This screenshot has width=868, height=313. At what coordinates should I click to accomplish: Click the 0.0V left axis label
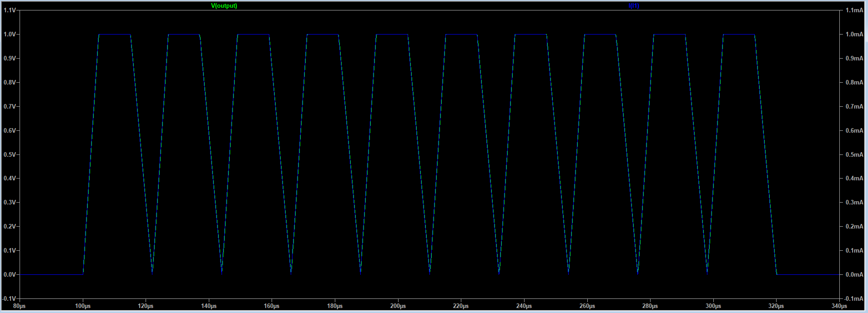(x=10, y=274)
